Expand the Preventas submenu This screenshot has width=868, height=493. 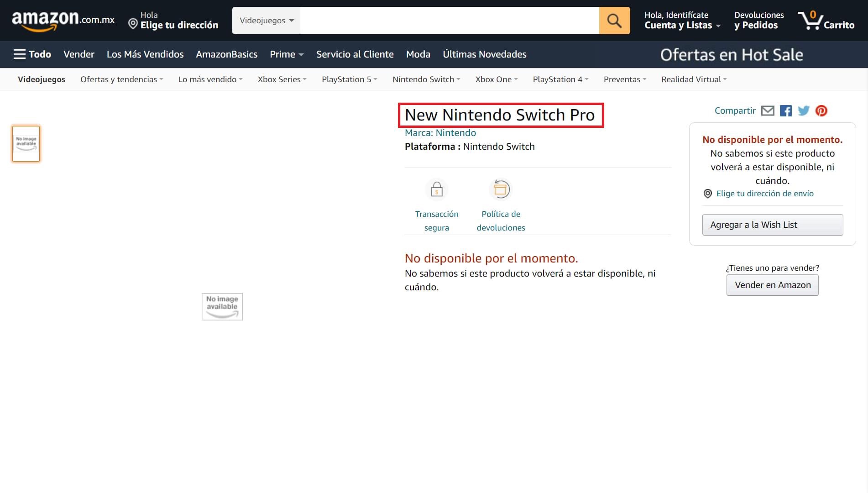(x=625, y=79)
